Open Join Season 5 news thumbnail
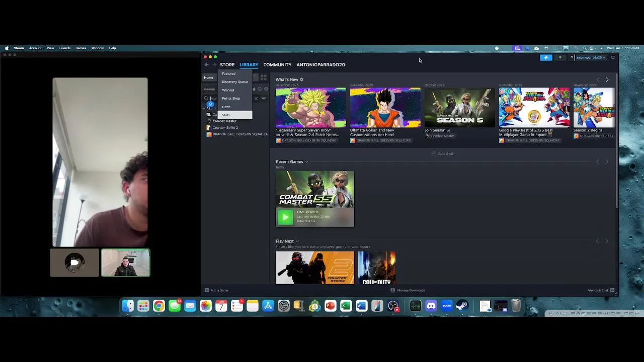 coord(460,108)
